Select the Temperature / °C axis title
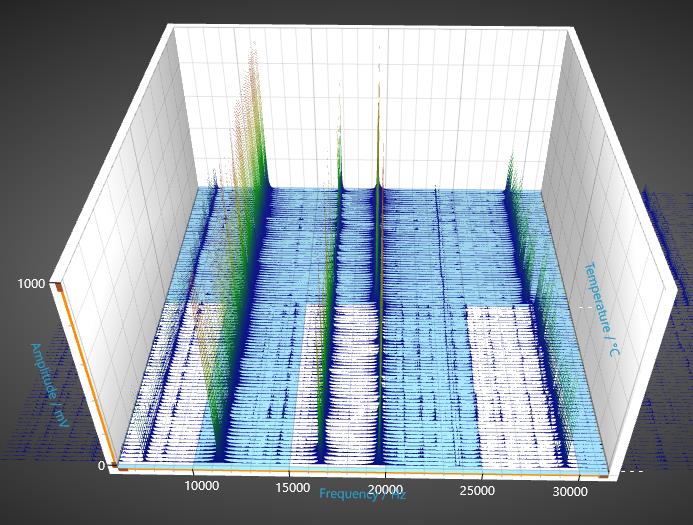The image size is (693, 525). (x=602, y=309)
